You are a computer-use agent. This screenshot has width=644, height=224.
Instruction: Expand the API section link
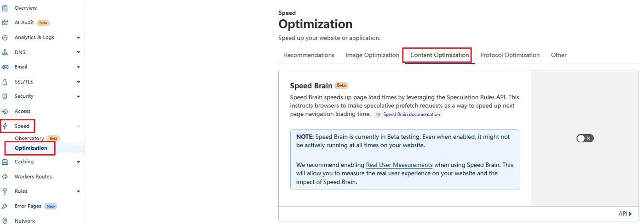[x=625, y=213]
